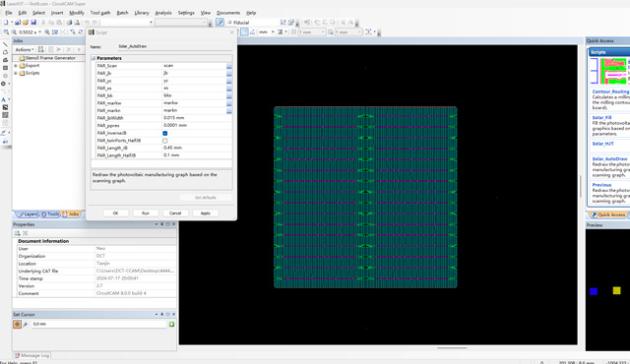Click the relative cursor icon in Set Cursor
Screen dimensions: 630x364
click(x=26, y=325)
